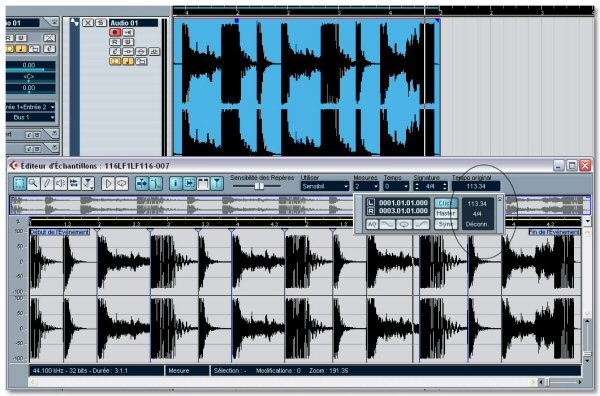Open the Bus 1 output dropdown
The height and width of the screenshot is (396, 600).
tap(31, 117)
